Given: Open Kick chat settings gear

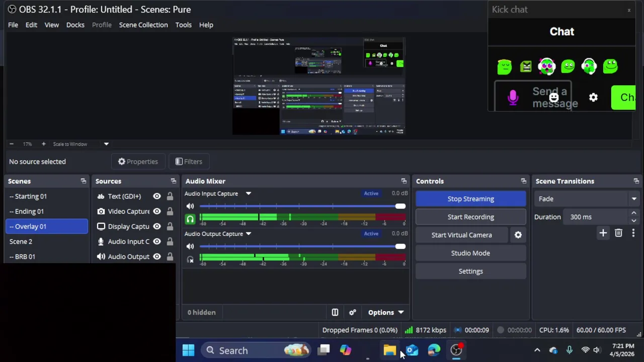Looking at the screenshot, I should pos(593,97).
